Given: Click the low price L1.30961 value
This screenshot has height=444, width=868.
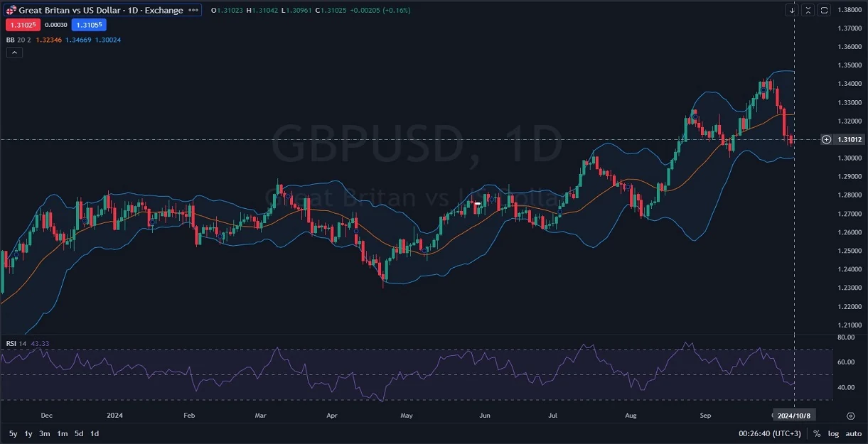Looking at the screenshot, I should (x=296, y=11).
